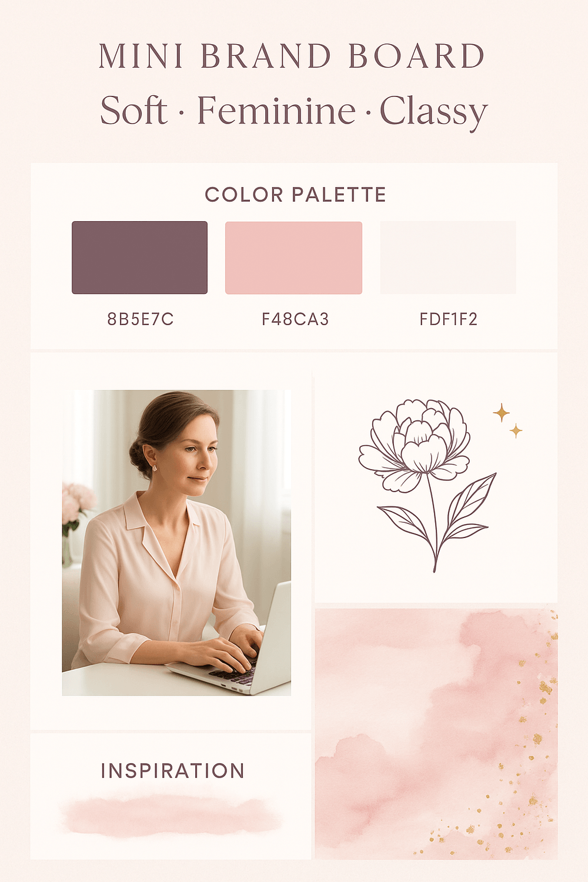Image resolution: width=588 pixels, height=882 pixels.
Task: Open the photo of woman at laptop
Action: (176, 543)
